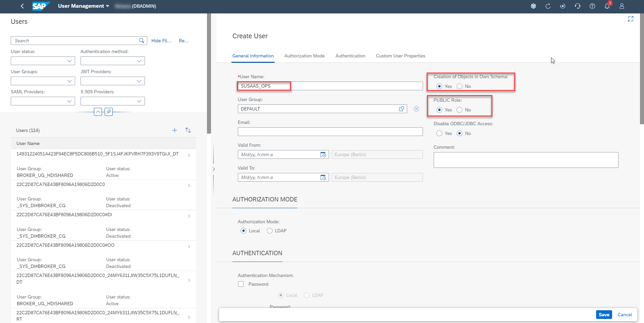This screenshot has height=323, width=644.
Task: Open arrow for user 22C2D87CA76E43BF8096A19806D2D0C0
Action: (189, 186)
